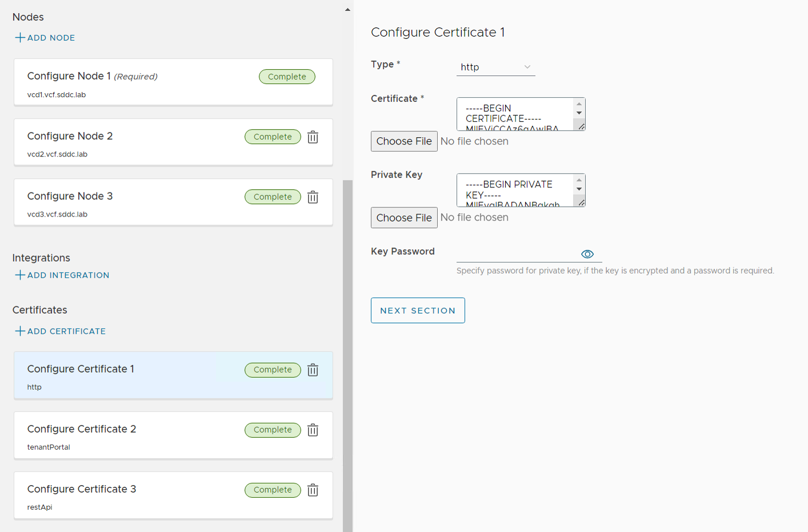Click inside the Certificate text area
The image size is (808, 532).
(514, 114)
